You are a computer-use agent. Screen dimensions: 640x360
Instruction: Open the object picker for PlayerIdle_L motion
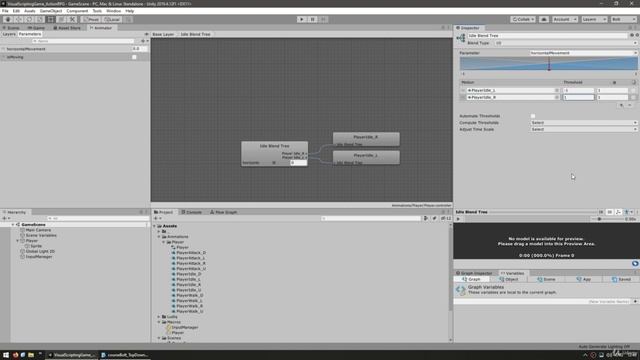557,90
